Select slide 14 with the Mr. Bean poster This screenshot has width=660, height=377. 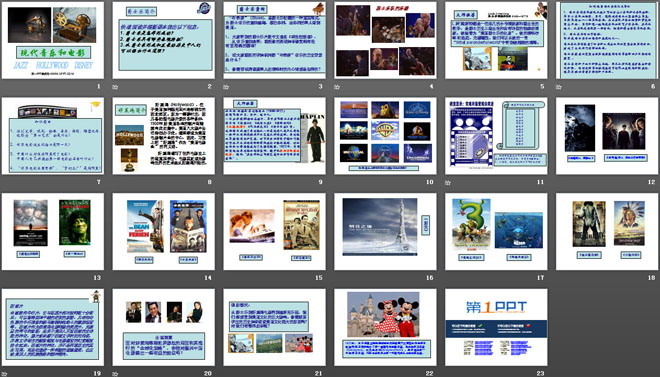[163, 231]
